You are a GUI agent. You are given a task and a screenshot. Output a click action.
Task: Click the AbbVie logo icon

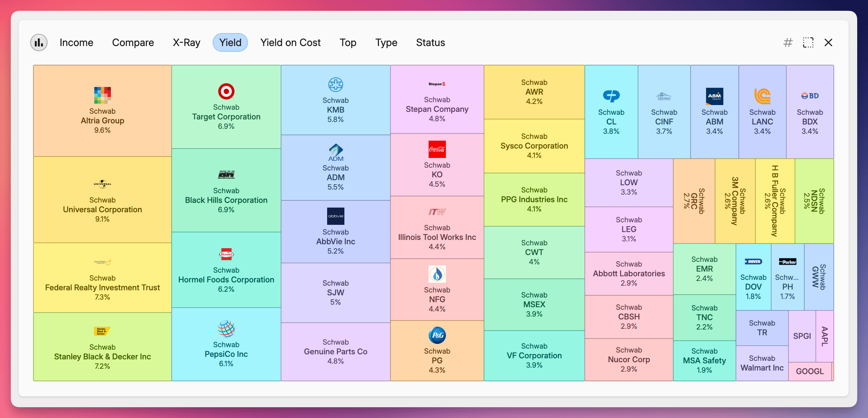(x=336, y=216)
